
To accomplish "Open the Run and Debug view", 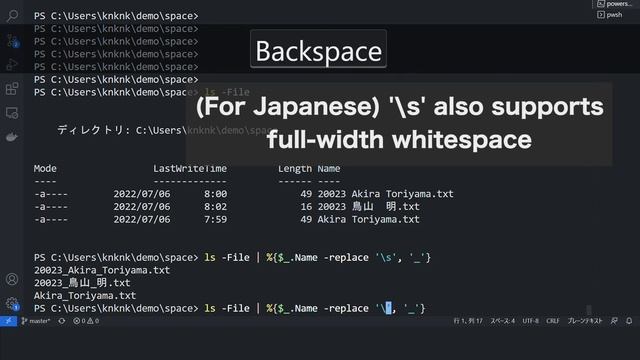I will 12,64.
